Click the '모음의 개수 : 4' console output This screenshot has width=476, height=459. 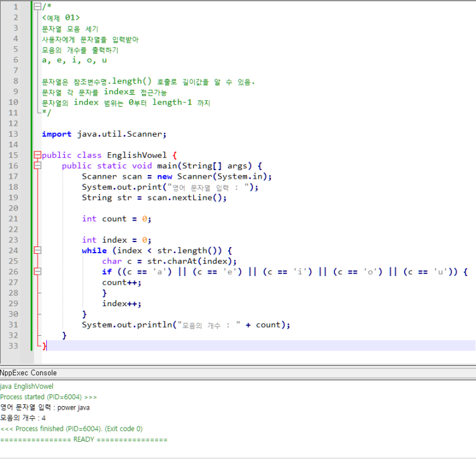click(x=23, y=418)
